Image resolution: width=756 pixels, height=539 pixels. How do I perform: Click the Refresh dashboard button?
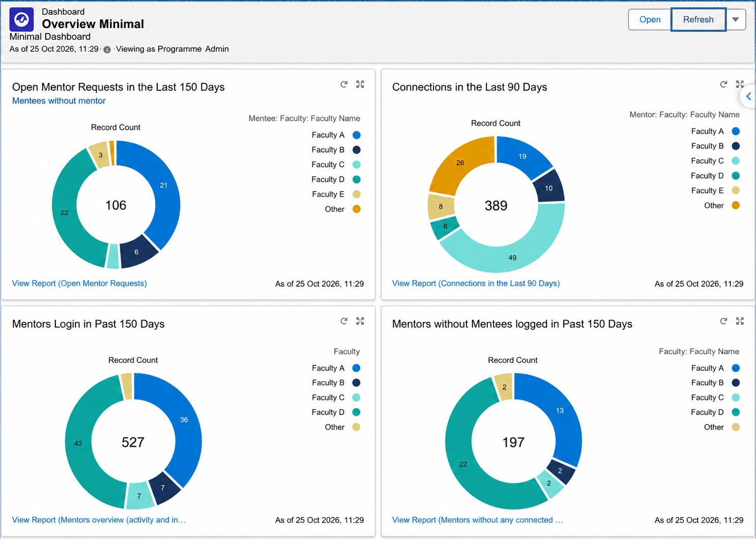(699, 20)
